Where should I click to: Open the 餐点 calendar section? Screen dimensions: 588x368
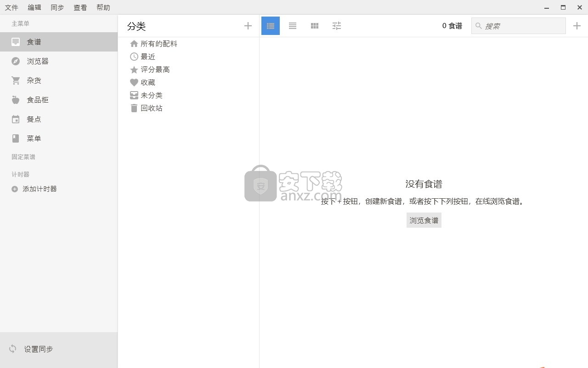click(59, 119)
